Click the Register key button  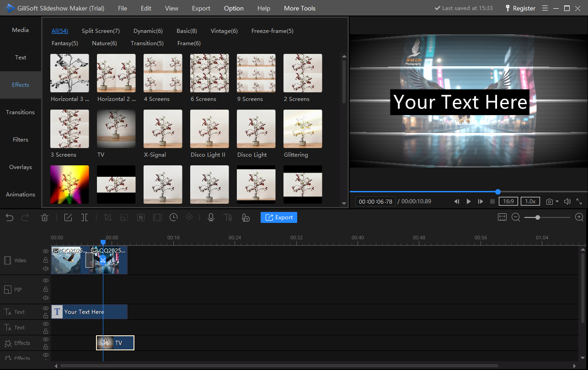point(520,8)
